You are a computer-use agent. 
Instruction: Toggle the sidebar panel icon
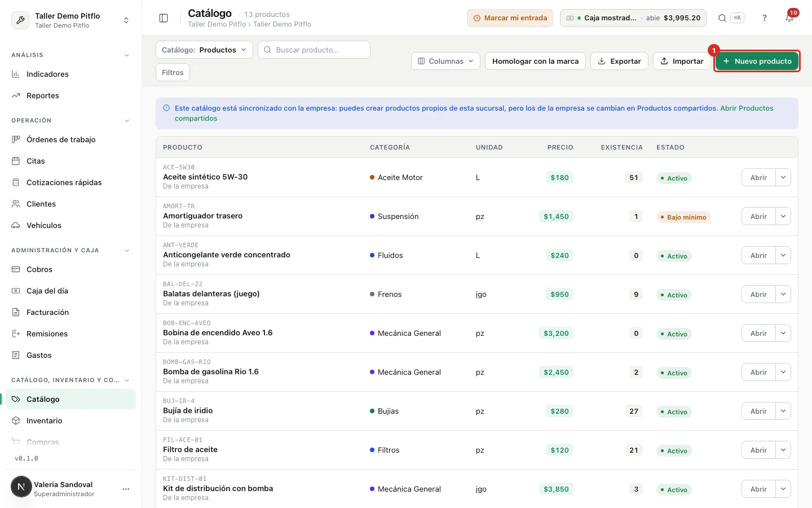(x=164, y=18)
